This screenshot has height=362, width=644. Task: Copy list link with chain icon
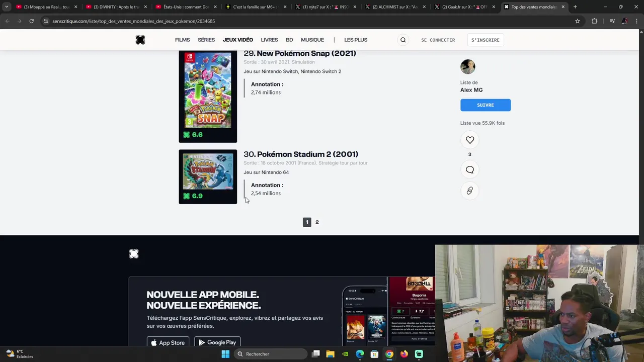tap(470, 191)
